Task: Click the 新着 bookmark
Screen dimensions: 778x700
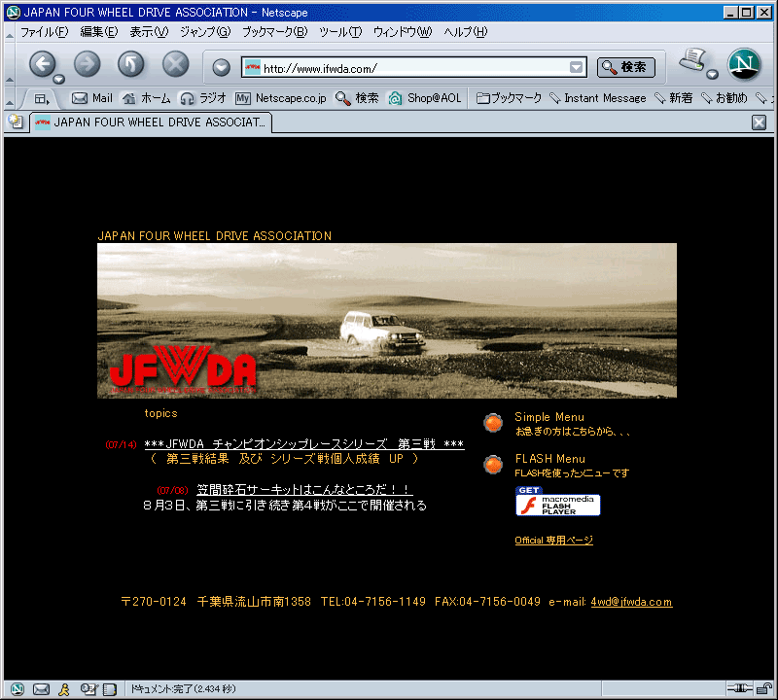Action: (x=673, y=98)
